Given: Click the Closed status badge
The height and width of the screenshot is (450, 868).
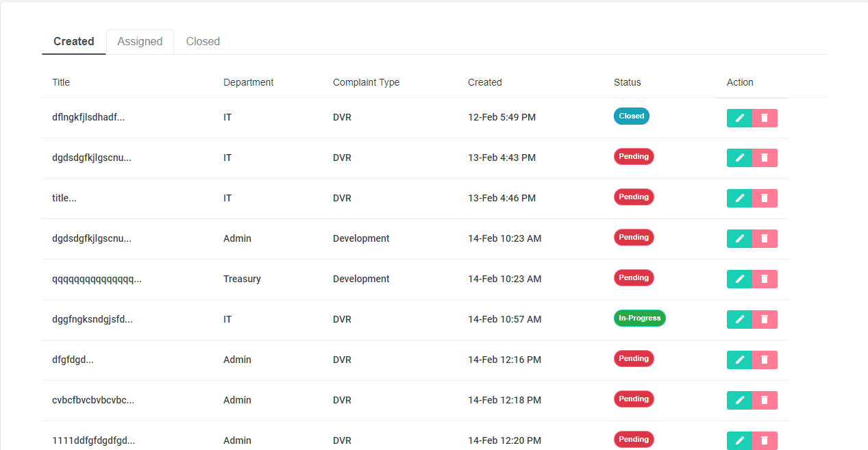Looking at the screenshot, I should pyautogui.click(x=632, y=116).
